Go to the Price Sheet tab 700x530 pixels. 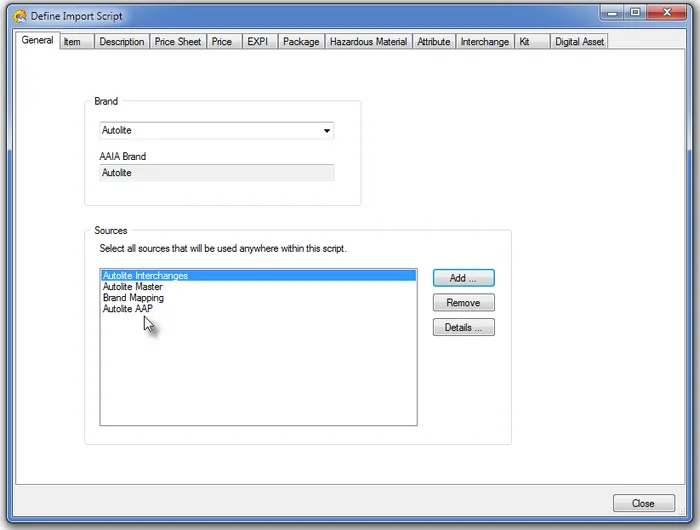click(178, 42)
